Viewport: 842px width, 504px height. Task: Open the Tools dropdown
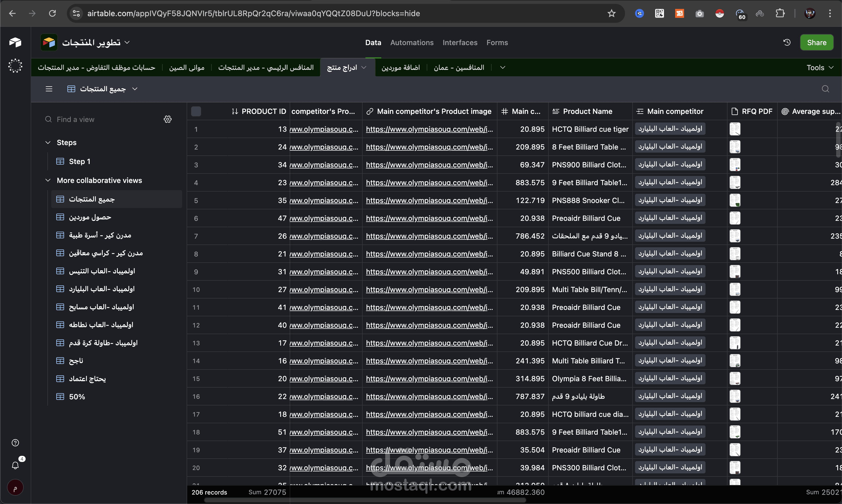click(820, 68)
